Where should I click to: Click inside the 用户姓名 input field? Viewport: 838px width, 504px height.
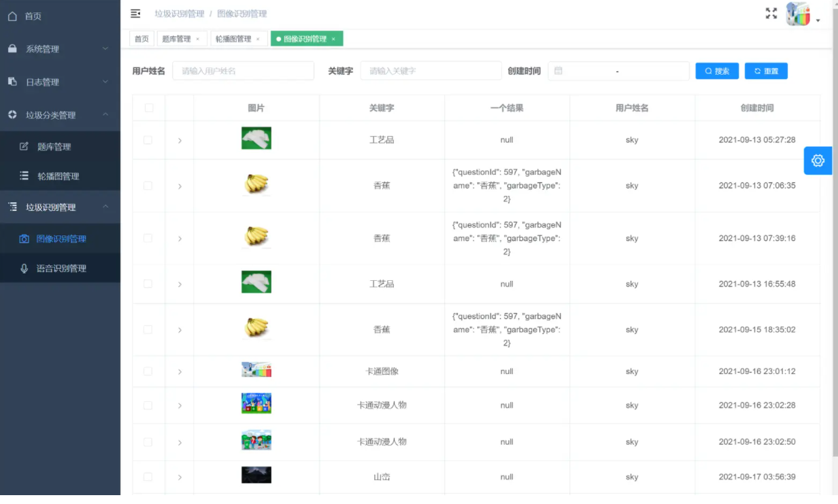[244, 70]
